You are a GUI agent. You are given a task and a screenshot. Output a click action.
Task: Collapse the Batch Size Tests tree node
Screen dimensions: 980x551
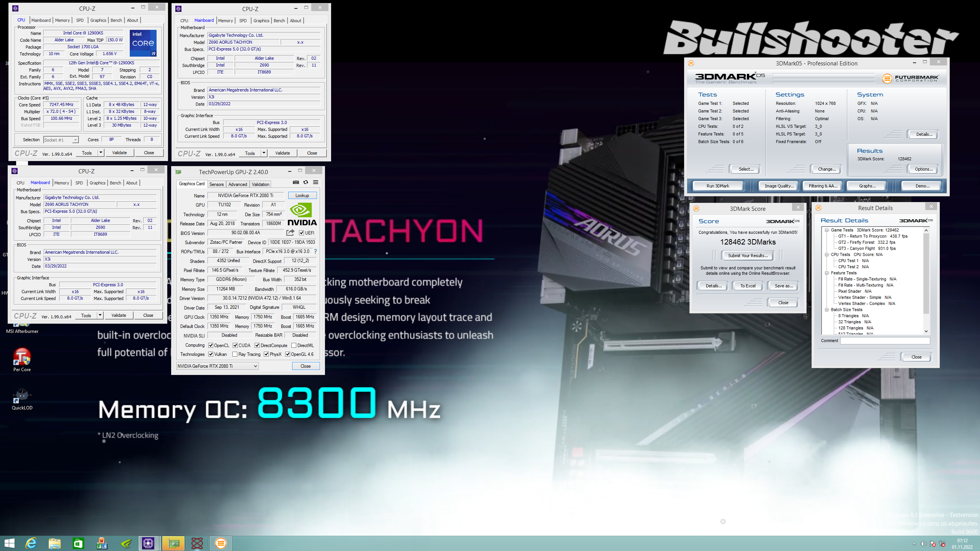coord(826,310)
